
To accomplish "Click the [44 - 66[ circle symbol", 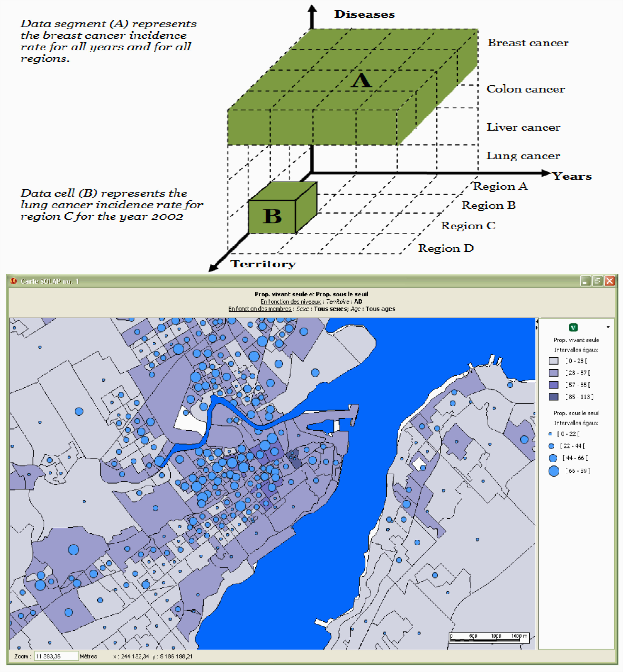I will pyautogui.click(x=553, y=458).
